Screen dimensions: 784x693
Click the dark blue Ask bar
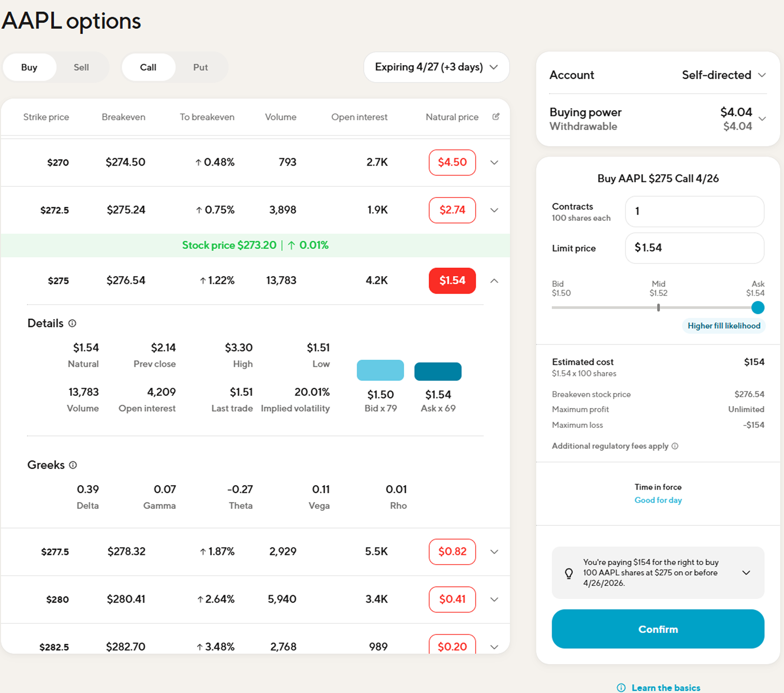pos(438,371)
